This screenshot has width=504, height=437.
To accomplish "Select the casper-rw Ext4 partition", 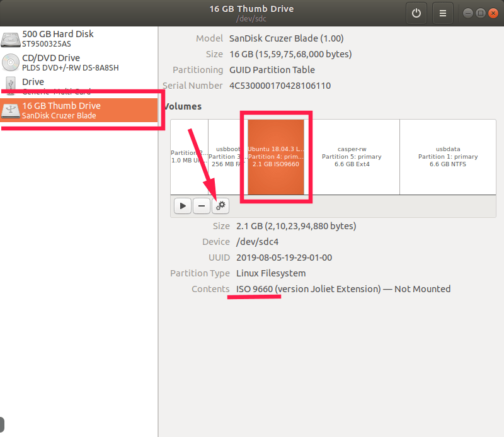I will point(352,157).
